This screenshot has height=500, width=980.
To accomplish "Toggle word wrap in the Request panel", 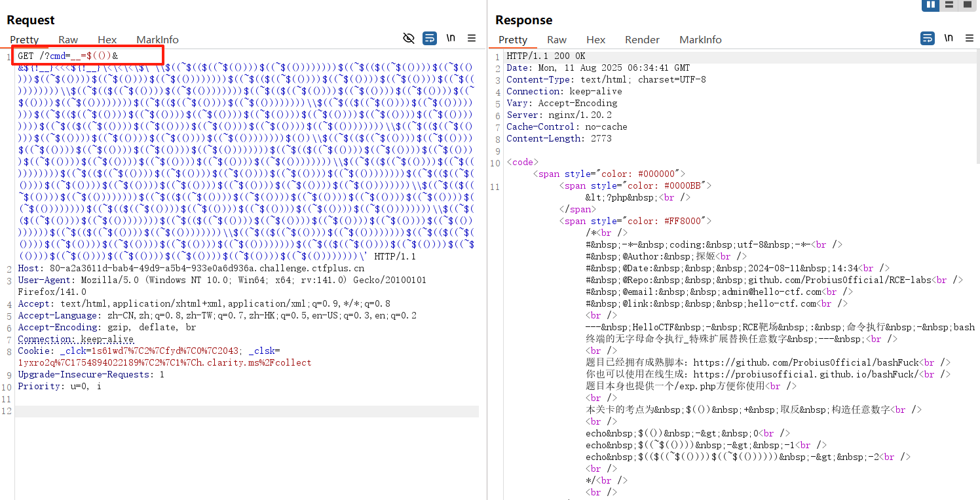I will [430, 39].
